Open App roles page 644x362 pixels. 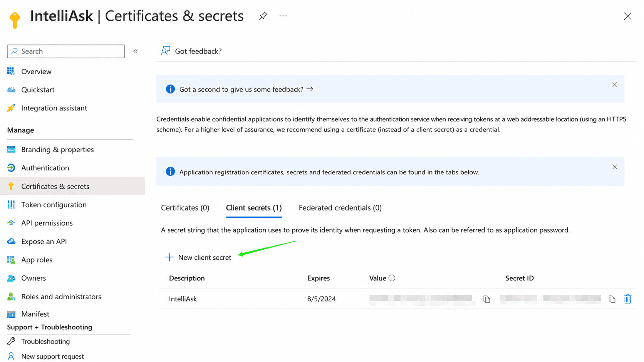[37, 260]
